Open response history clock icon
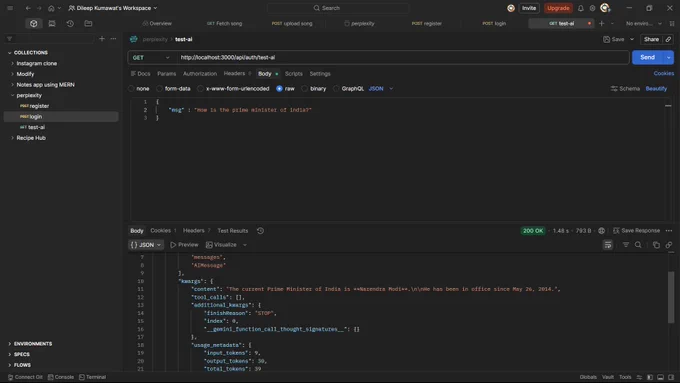Screen dimensions: 680x383 point(260,231)
